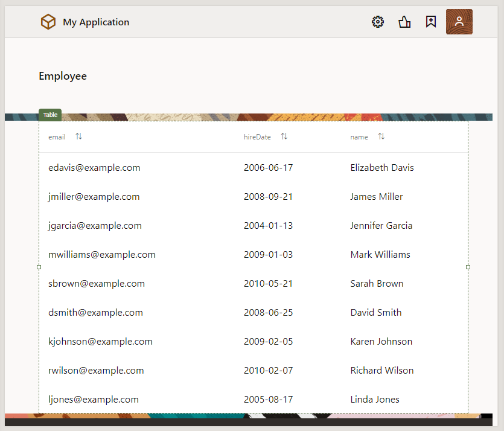
Task: Sort table by email column
Action: coord(79,136)
